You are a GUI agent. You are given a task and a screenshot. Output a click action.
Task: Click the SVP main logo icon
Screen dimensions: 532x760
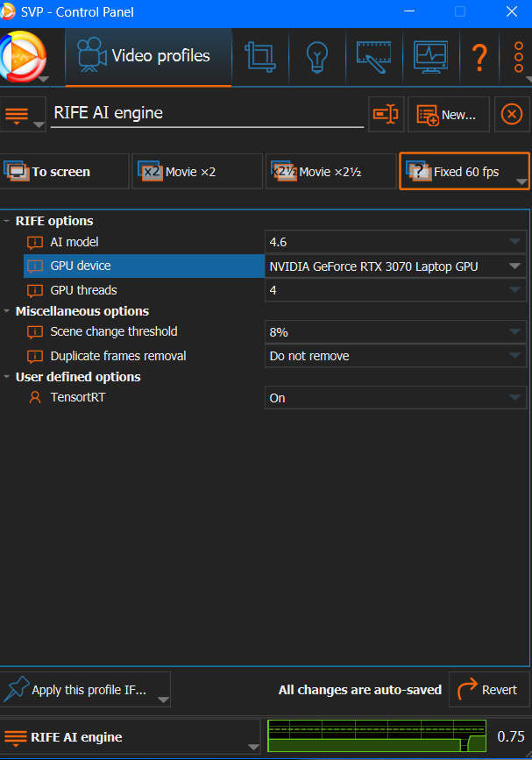24,56
